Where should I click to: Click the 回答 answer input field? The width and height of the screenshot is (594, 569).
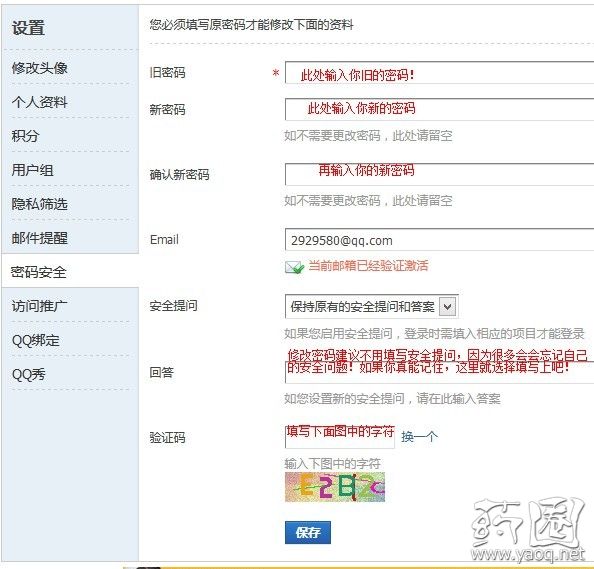click(439, 372)
